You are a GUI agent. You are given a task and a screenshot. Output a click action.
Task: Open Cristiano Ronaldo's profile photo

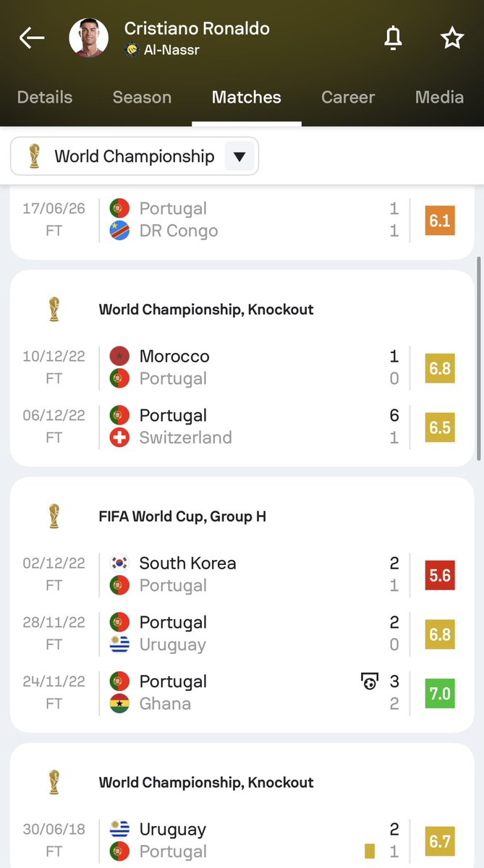pos(89,38)
